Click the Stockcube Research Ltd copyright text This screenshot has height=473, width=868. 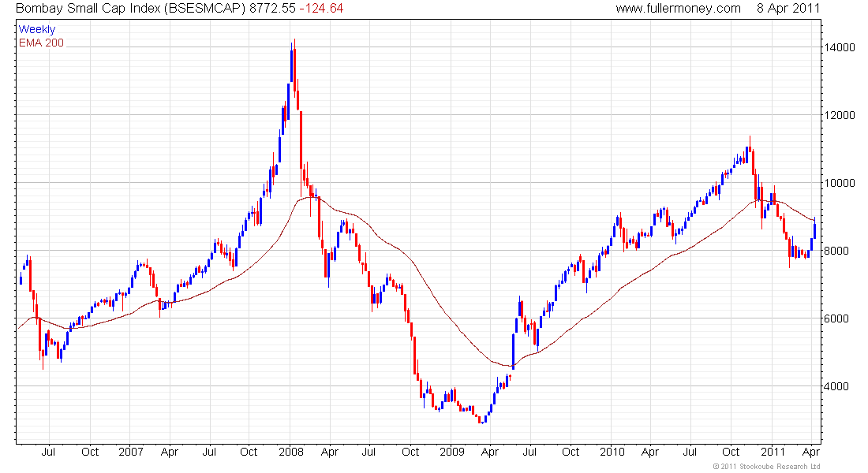(x=766, y=467)
